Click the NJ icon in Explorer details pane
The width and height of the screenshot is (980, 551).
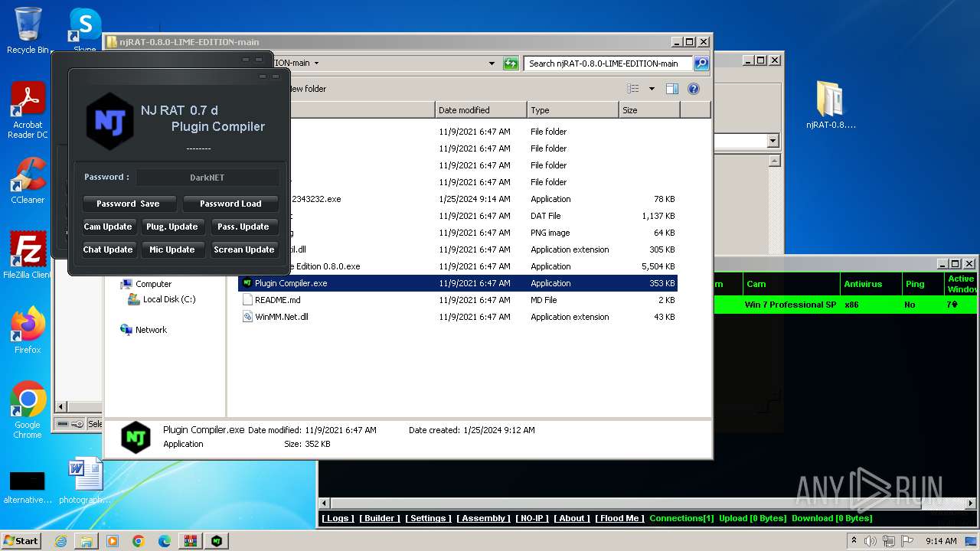[136, 438]
